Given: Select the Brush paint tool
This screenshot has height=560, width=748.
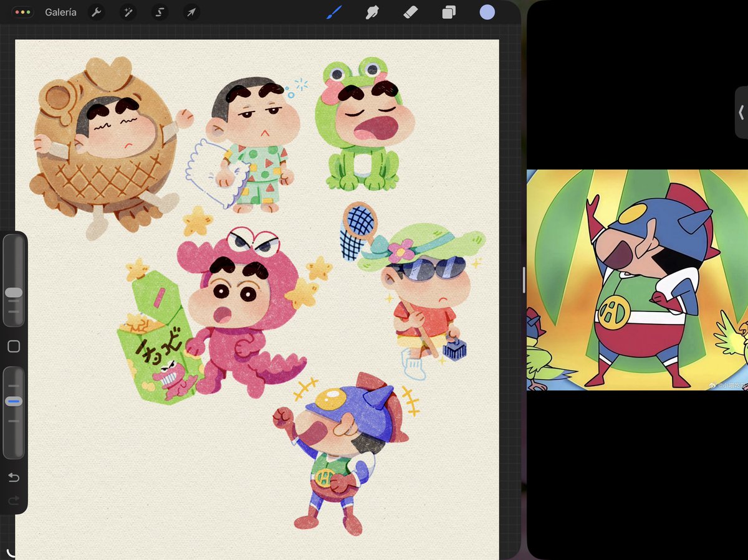Looking at the screenshot, I should click(x=334, y=12).
